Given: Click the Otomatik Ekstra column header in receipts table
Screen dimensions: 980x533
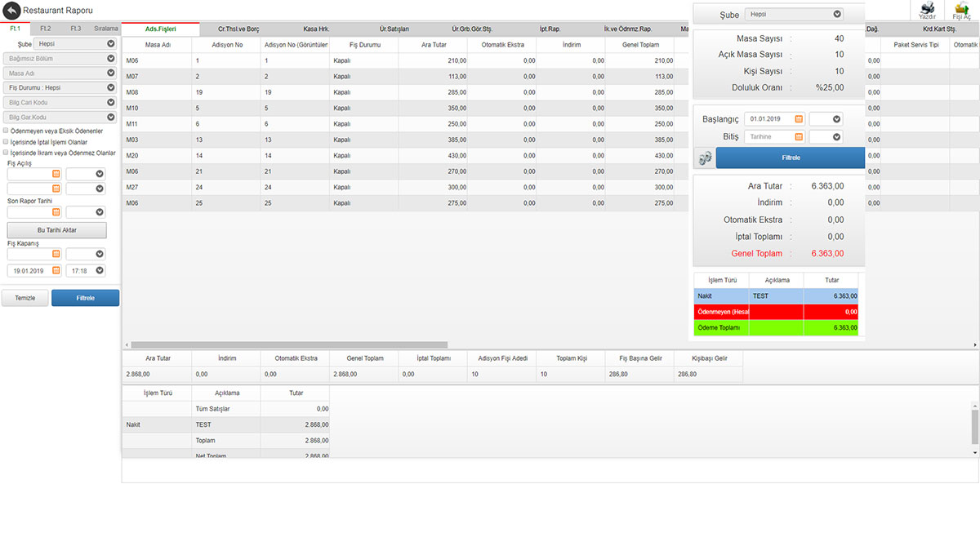Looking at the screenshot, I should coord(503,44).
